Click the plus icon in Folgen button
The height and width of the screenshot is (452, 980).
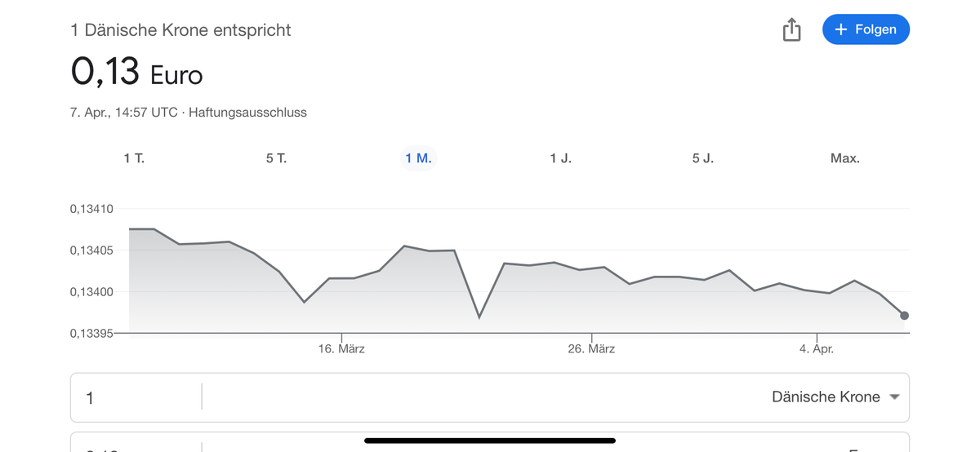click(840, 29)
